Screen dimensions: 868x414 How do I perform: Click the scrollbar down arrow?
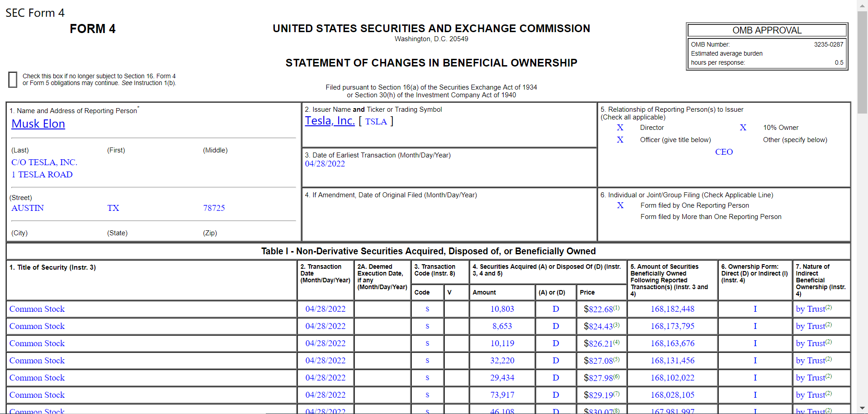pyautogui.click(x=862, y=409)
